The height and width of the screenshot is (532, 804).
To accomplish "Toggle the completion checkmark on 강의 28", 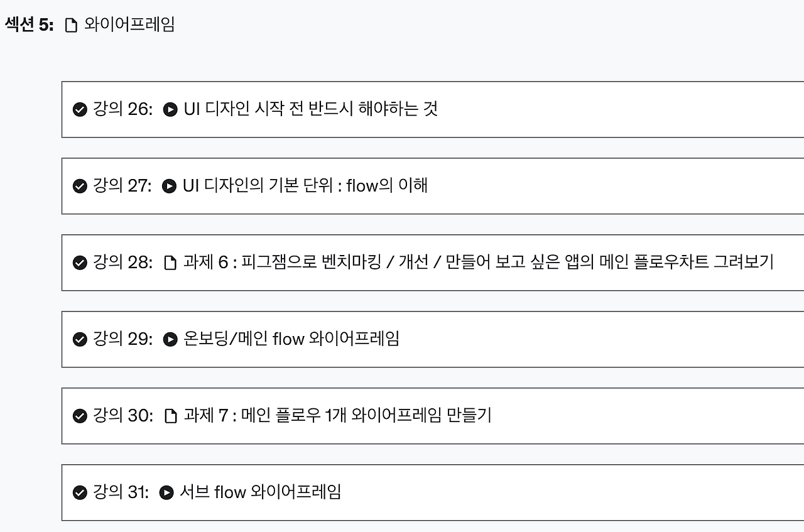I will click(79, 263).
